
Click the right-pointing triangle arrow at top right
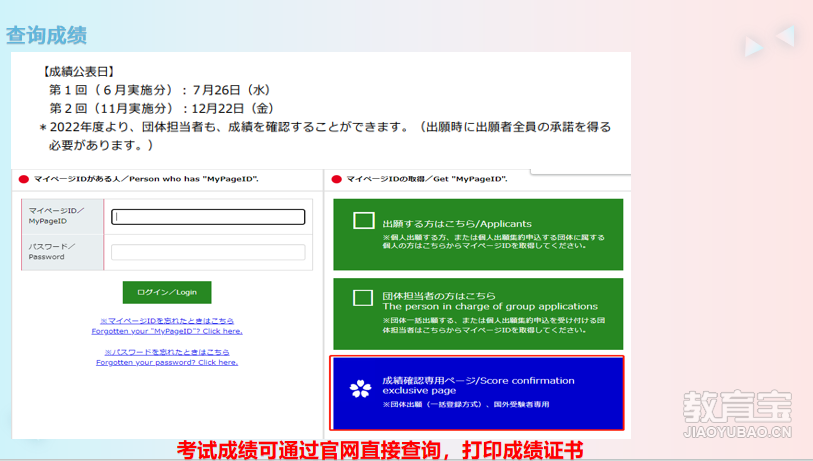coord(754,46)
